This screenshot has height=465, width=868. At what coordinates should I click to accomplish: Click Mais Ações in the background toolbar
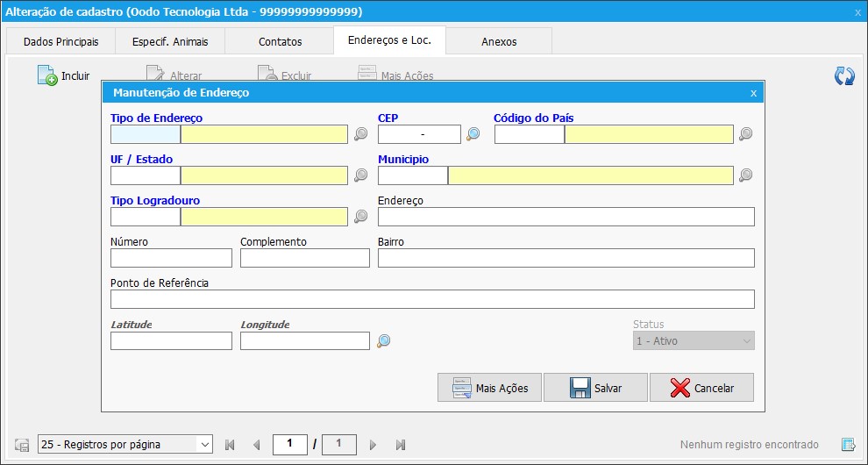click(395, 75)
